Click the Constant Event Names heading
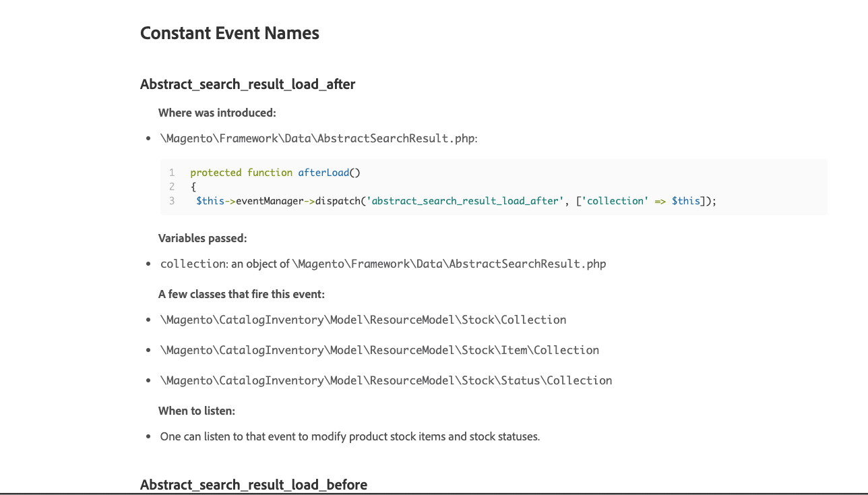 (230, 33)
